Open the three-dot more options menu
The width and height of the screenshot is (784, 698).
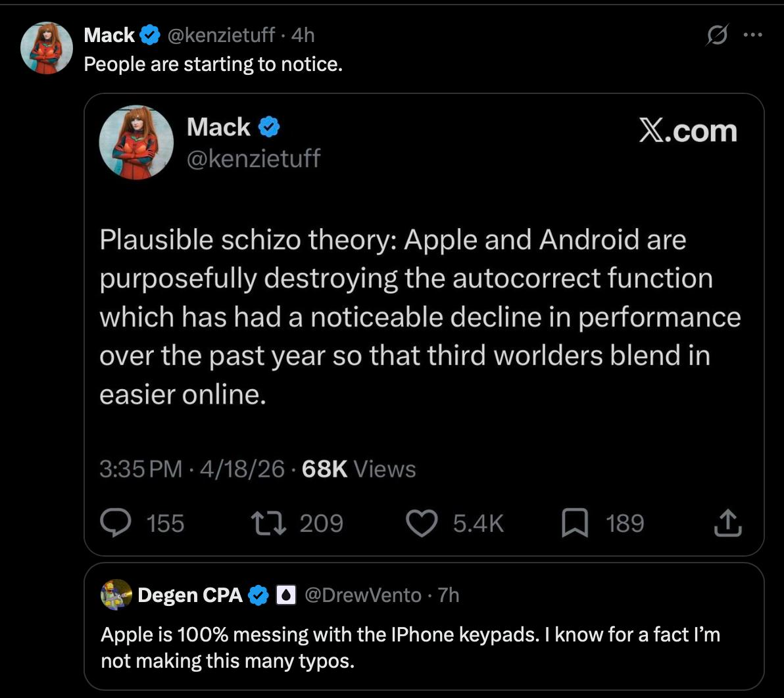[752, 35]
